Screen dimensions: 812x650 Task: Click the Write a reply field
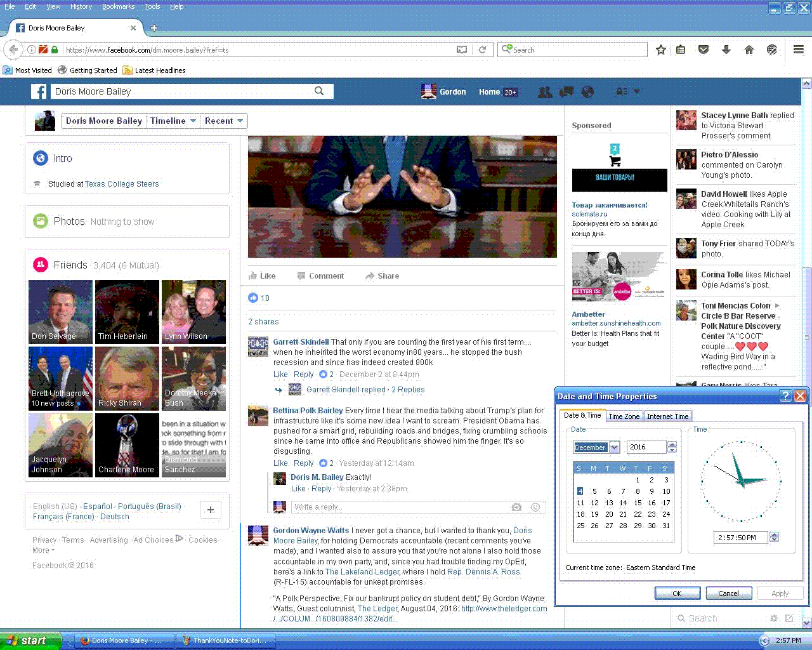(400, 507)
